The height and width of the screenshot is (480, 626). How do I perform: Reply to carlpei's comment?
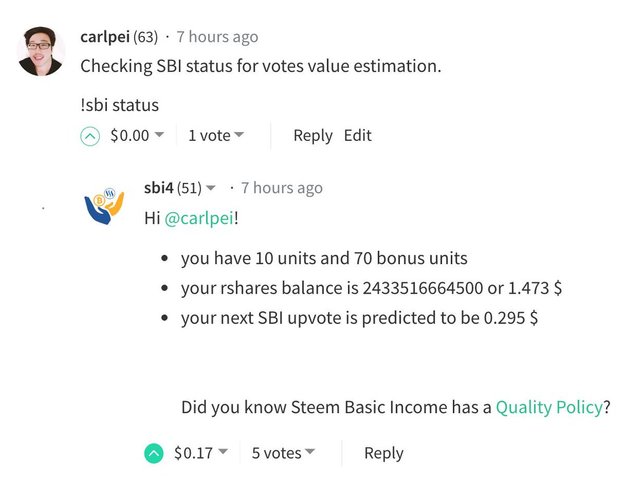point(312,136)
